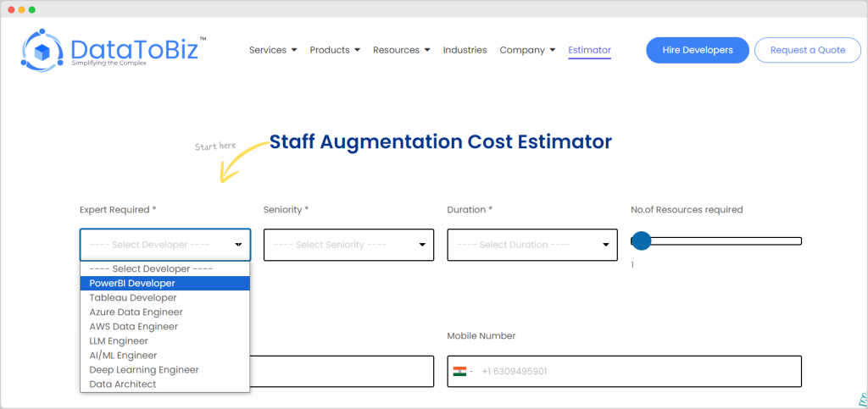Screen dimensions: 868x409
Task: Collapse the Select Developer dropdown
Action: (165, 245)
